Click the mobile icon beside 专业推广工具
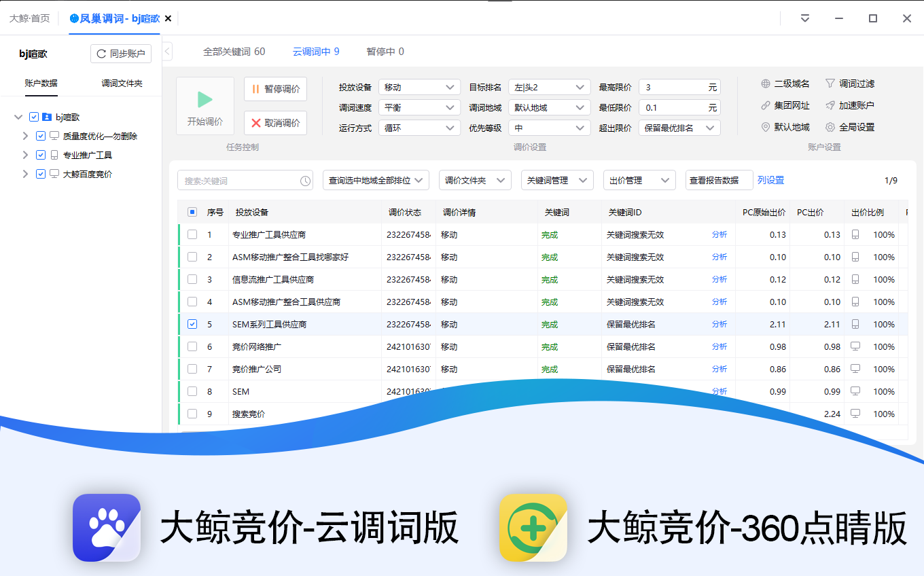Viewport: 924px width, 576px height. [54, 155]
